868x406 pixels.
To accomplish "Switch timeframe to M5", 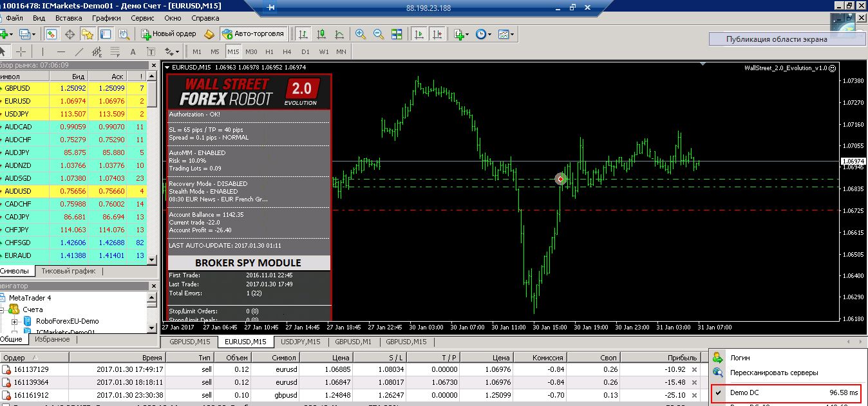I will pyautogui.click(x=215, y=51).
